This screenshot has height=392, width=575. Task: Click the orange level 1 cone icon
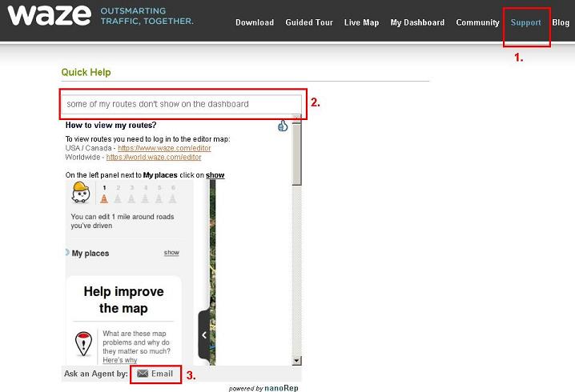(104, 198)
